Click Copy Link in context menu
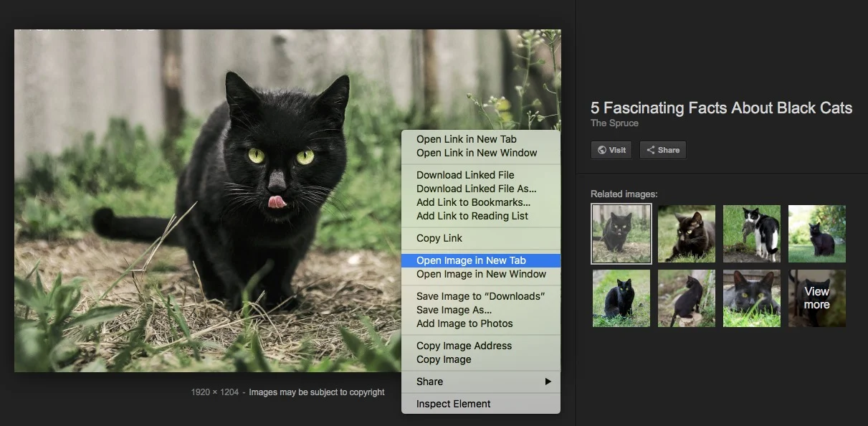The height and width of the screenshot is (426, 868). click(x=439, y=238)
